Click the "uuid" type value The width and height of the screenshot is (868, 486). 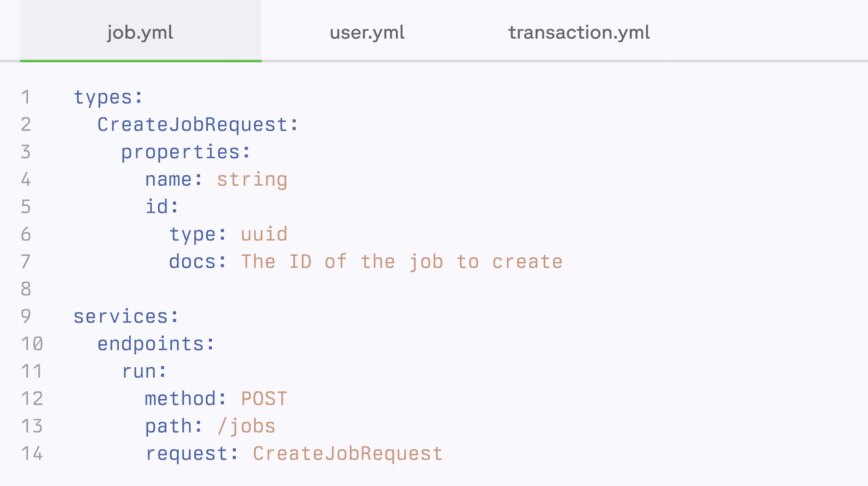264,234
